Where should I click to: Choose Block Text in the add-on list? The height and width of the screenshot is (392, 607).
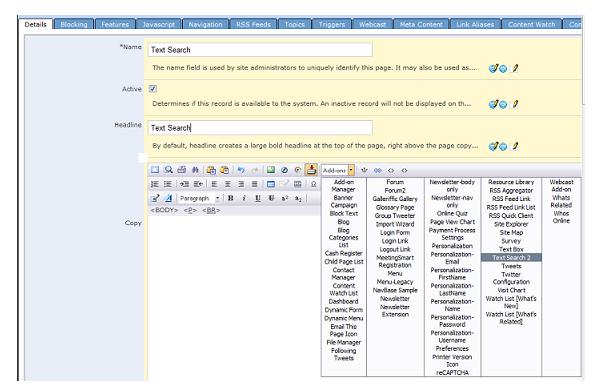pos(343,214)
